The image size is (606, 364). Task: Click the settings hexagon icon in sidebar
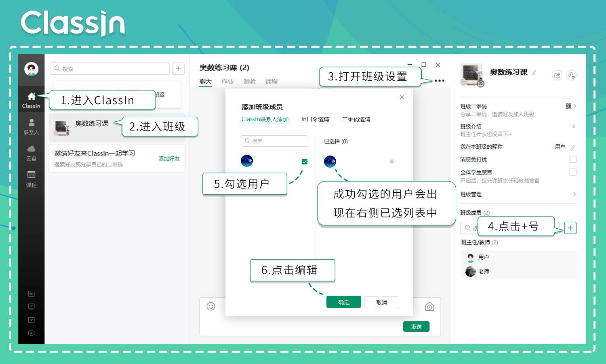click(31, 333)
